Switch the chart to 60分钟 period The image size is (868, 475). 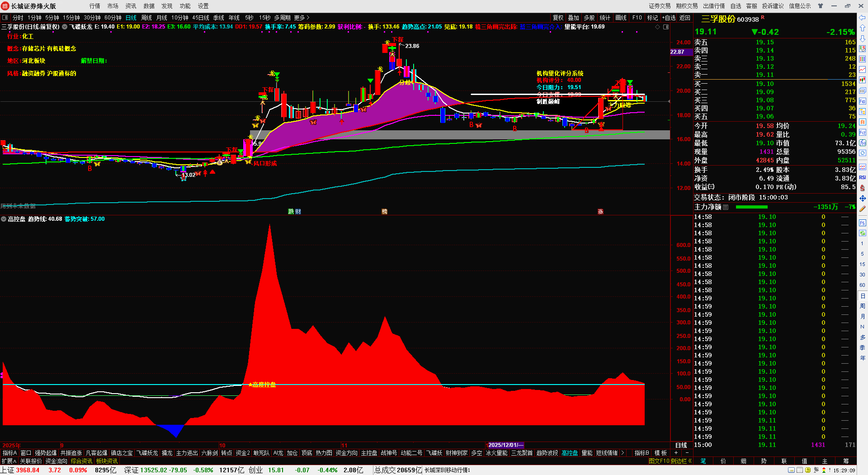pos(113,18)
